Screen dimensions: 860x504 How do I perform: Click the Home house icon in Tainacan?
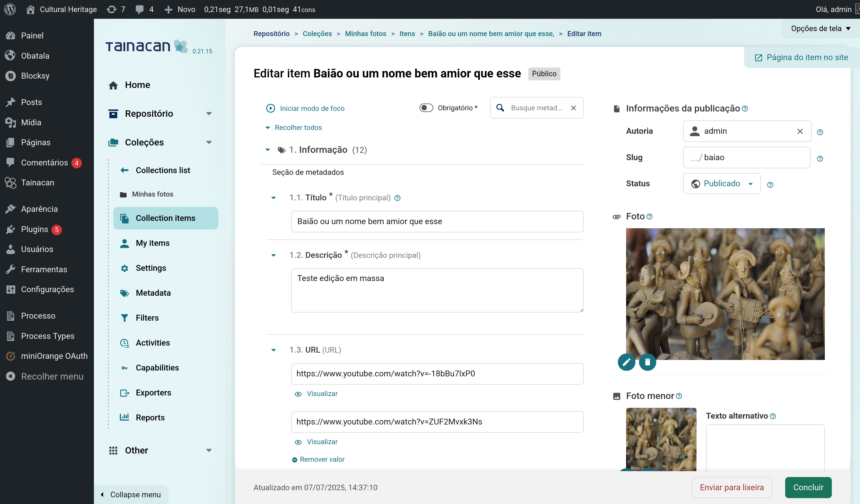113,85
